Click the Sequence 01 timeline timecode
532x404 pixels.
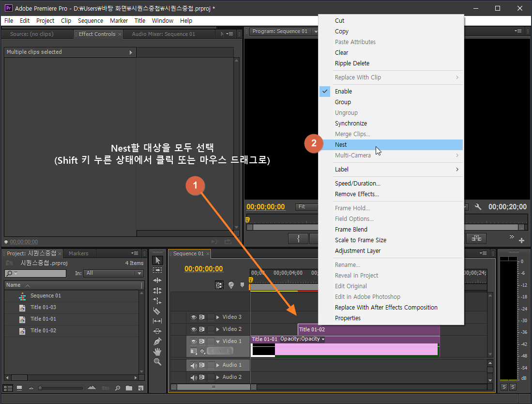click(x=204, y=269)
